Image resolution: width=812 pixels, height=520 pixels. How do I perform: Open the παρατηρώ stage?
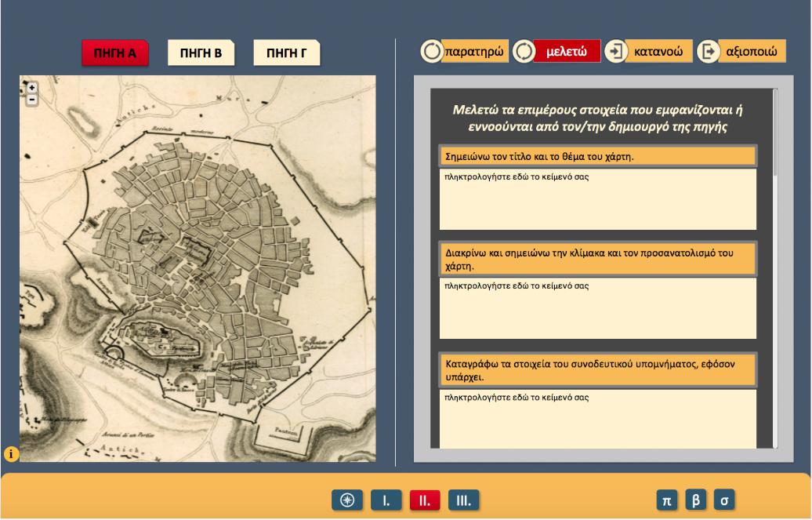pyautogui.click(x=474, y=51)
